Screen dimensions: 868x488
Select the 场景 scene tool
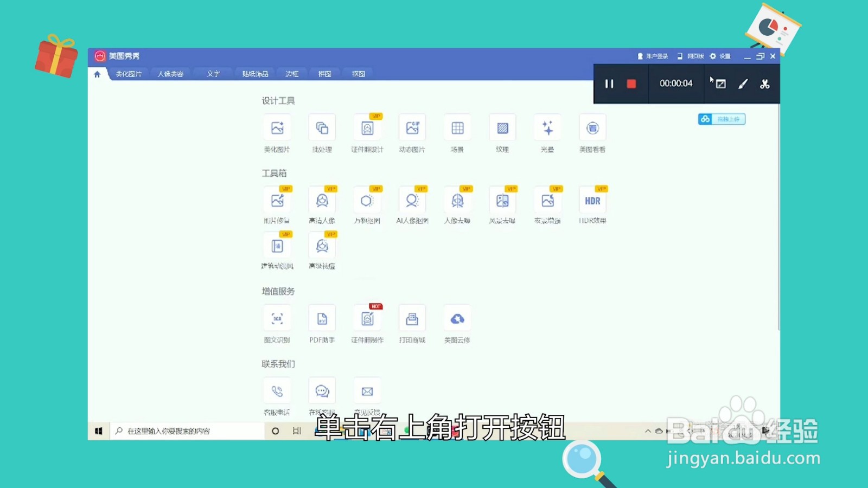pos(457,129)
